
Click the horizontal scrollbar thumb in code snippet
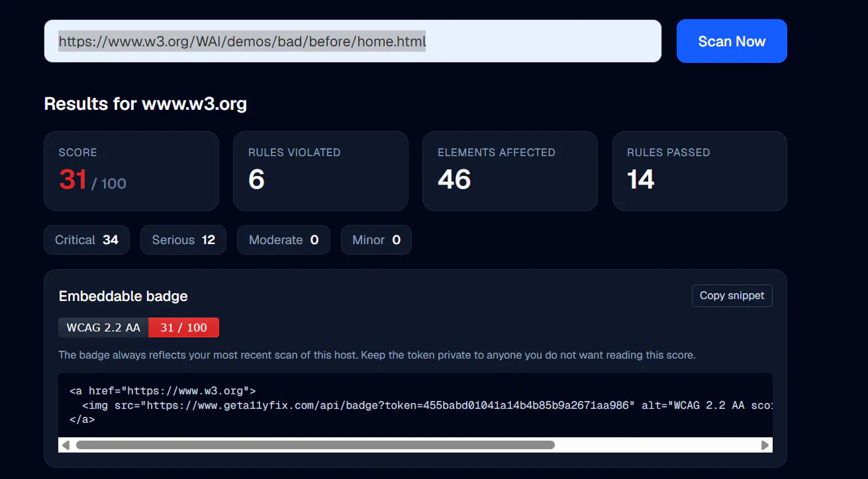pos(315,445)
